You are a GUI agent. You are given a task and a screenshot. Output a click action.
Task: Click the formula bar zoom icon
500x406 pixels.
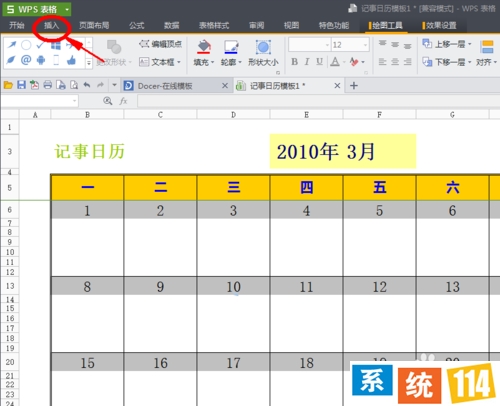108,101
